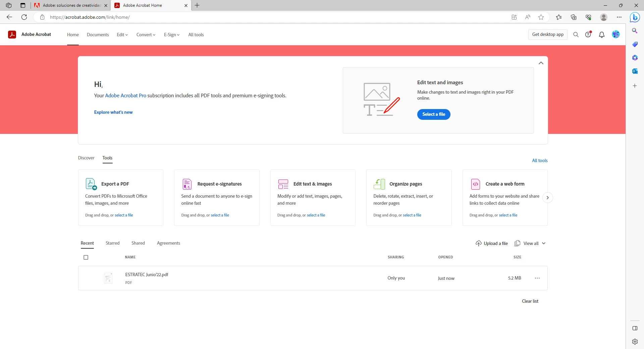Click the browser refresh button

(24, 17)
